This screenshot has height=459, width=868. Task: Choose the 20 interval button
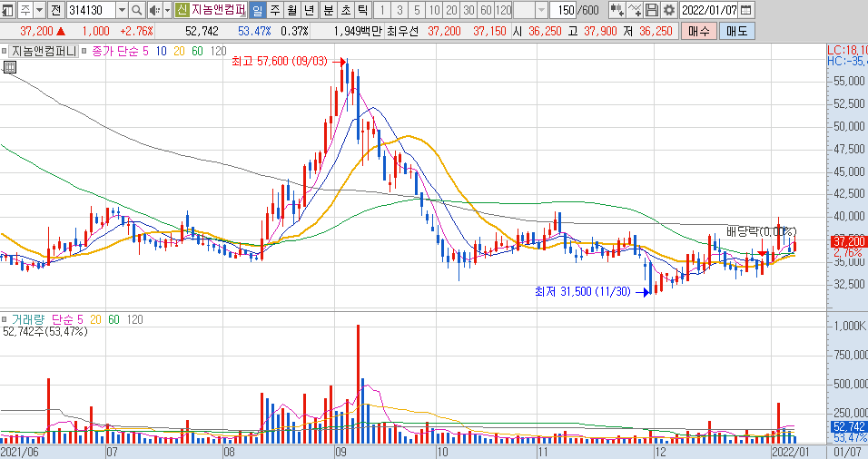451,9
